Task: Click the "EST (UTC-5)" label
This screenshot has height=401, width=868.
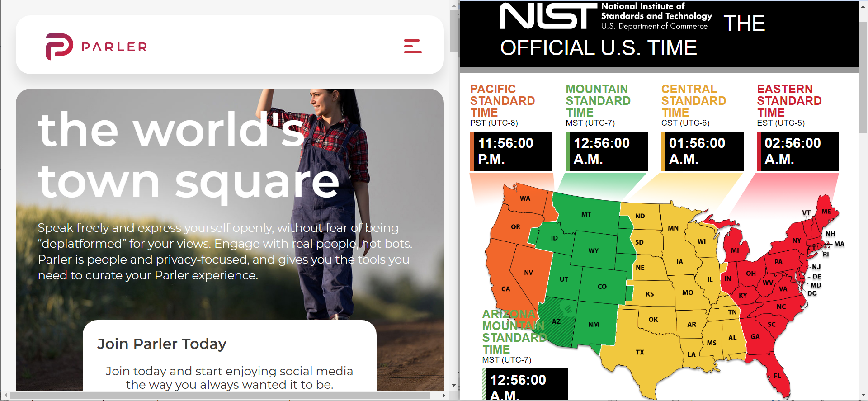Action: click(x=781, y=123)
